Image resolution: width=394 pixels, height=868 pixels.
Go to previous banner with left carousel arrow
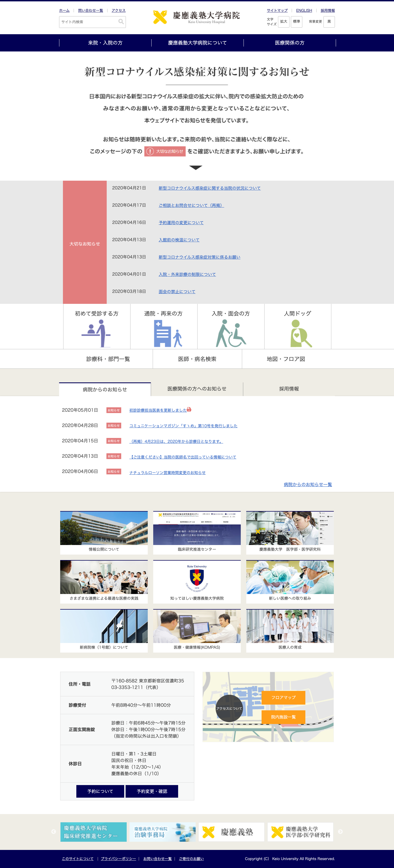click(53, 832)
